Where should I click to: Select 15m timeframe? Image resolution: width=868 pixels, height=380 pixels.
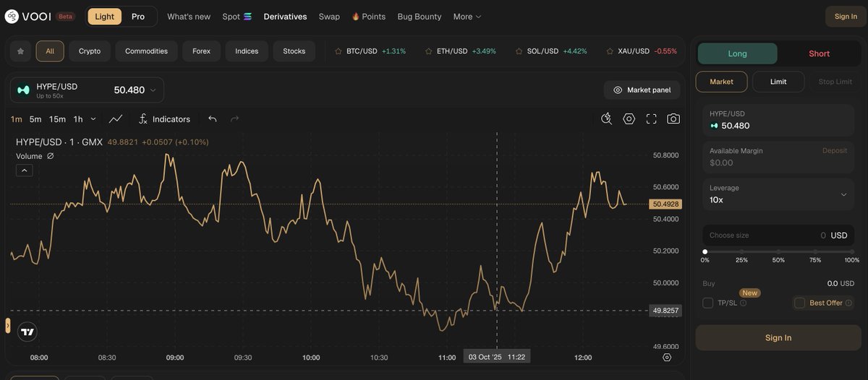point(57,119)
